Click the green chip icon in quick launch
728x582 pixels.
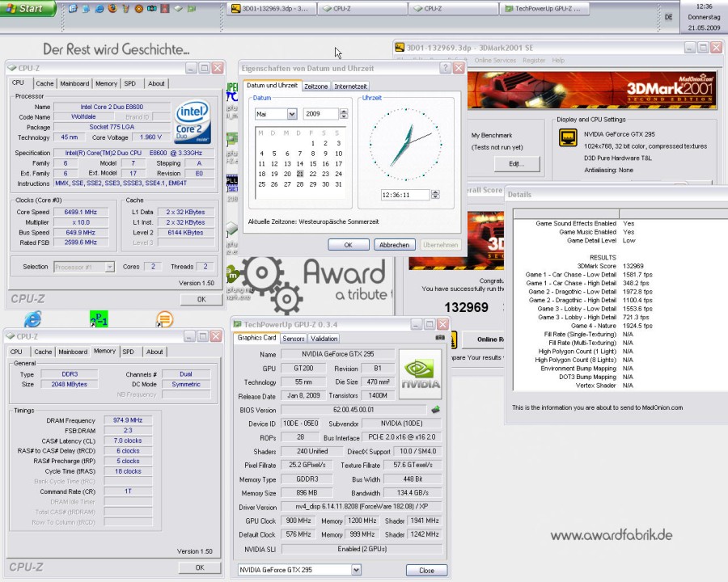click(x=191, y=8)
